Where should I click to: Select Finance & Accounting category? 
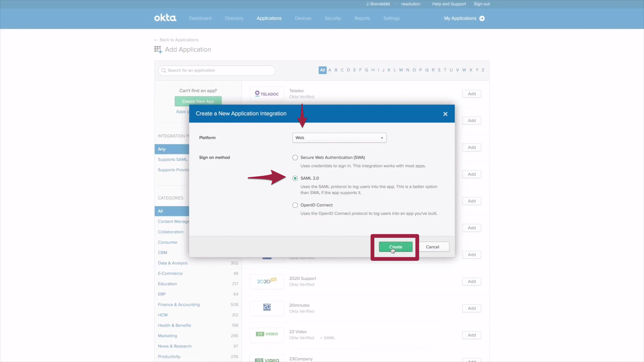[179, 305]
